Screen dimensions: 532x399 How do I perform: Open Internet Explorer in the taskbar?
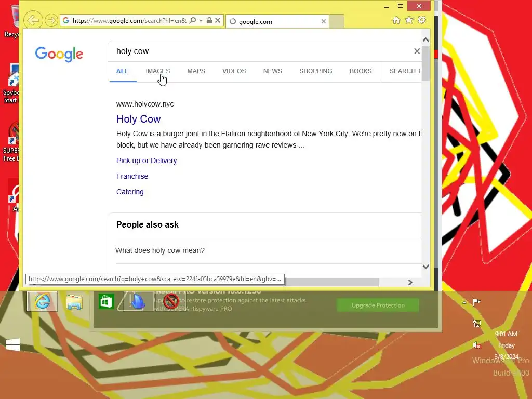43,301
